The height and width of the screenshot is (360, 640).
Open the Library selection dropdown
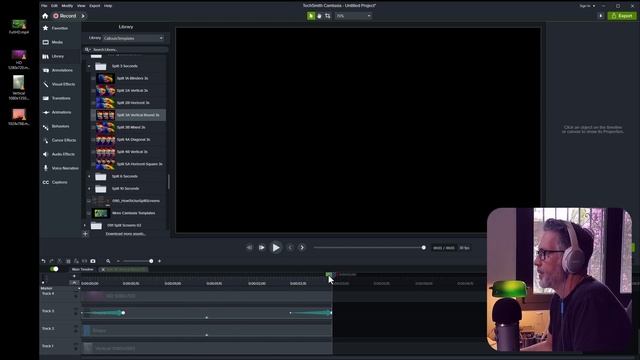tap(133, 38)
